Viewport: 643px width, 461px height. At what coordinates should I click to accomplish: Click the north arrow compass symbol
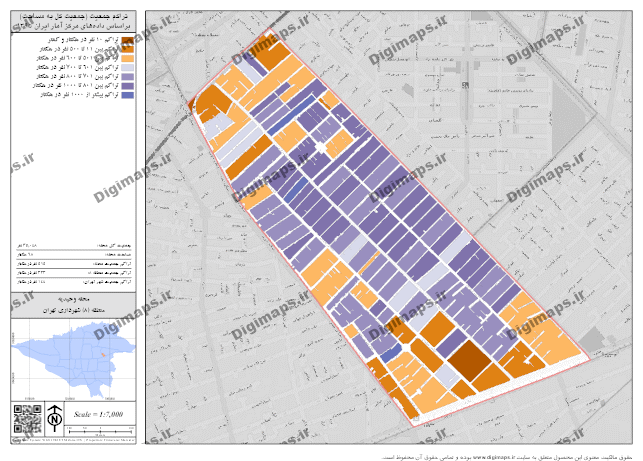[x=55, y=418]
